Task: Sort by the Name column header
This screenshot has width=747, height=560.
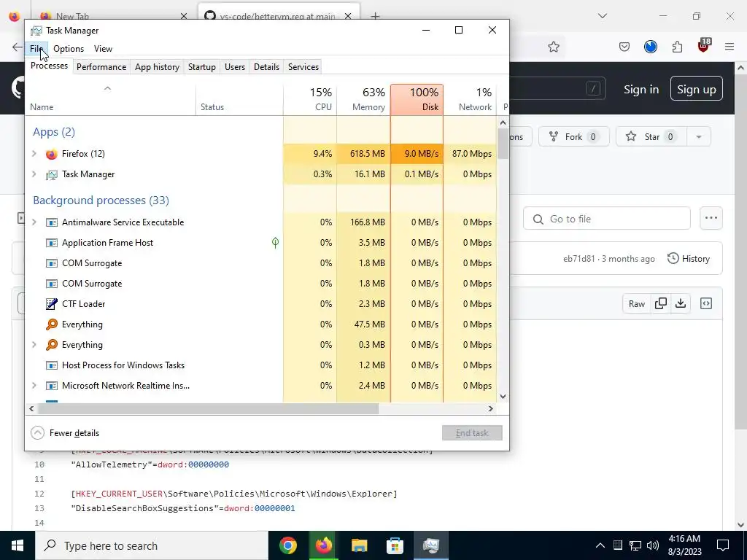Action: click(110, 99)
